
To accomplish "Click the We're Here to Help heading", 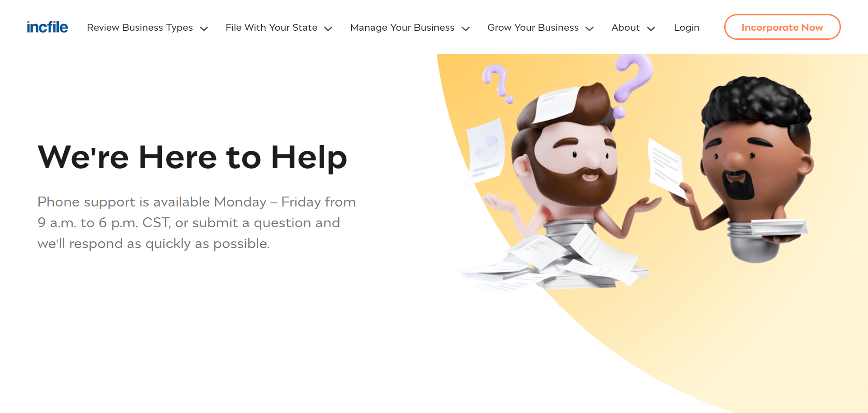I will point(193,157).
